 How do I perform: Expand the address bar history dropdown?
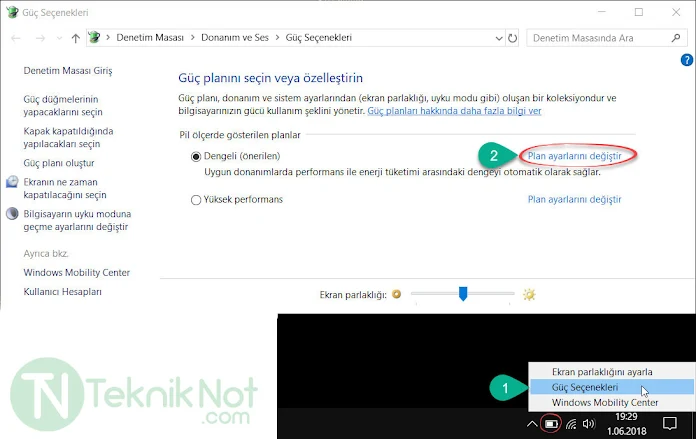(x=499, y=39)
